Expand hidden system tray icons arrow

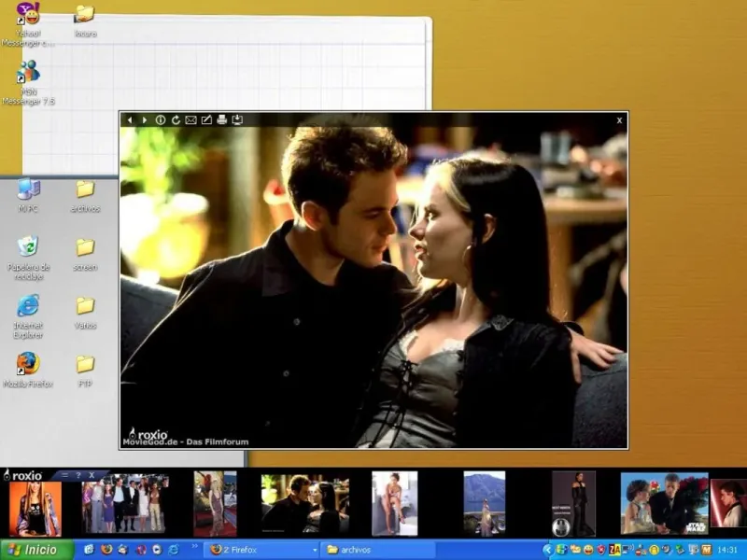coord(548,550)
